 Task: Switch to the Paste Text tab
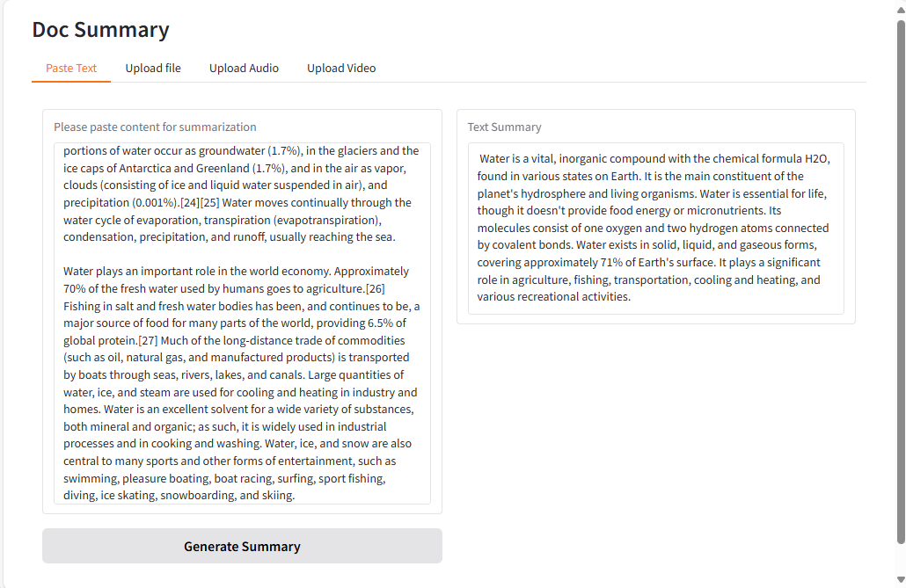(71, 69)
